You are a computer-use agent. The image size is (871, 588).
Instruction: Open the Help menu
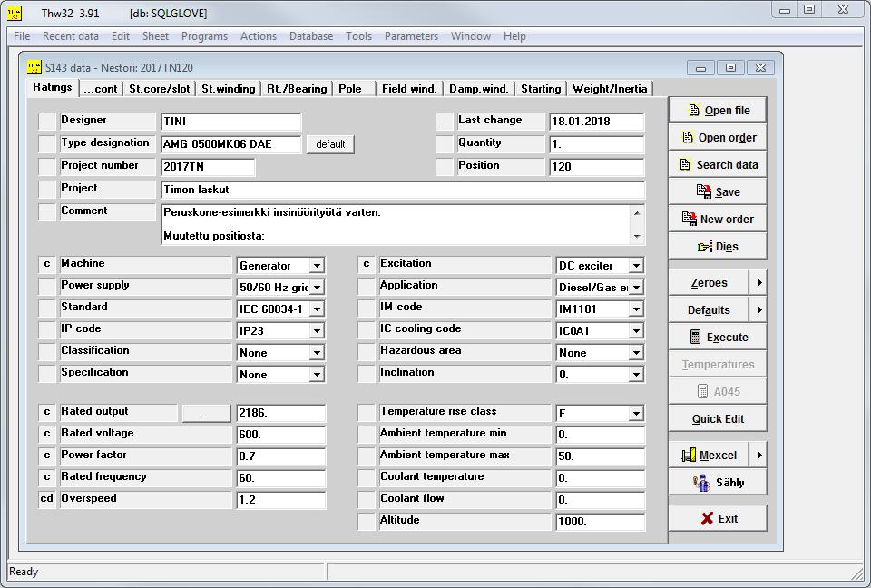coord(514,36)
